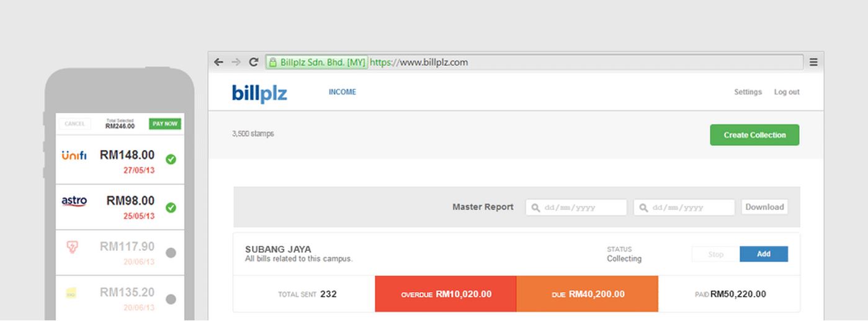
Task: Open the INCOME tab
Action: [342, 92]
